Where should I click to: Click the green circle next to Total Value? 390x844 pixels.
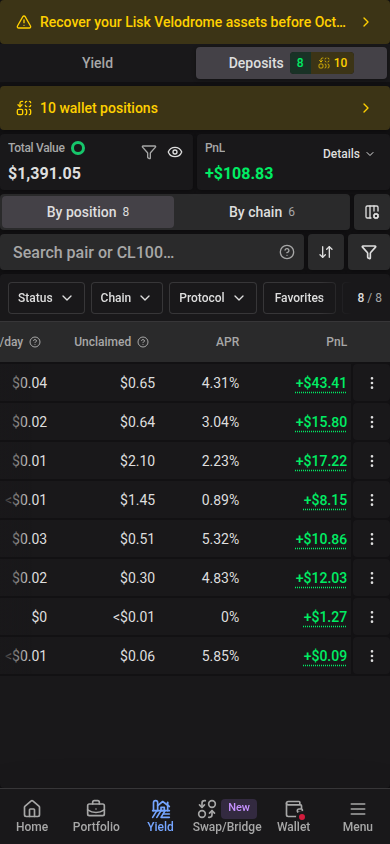pos(78,148)
